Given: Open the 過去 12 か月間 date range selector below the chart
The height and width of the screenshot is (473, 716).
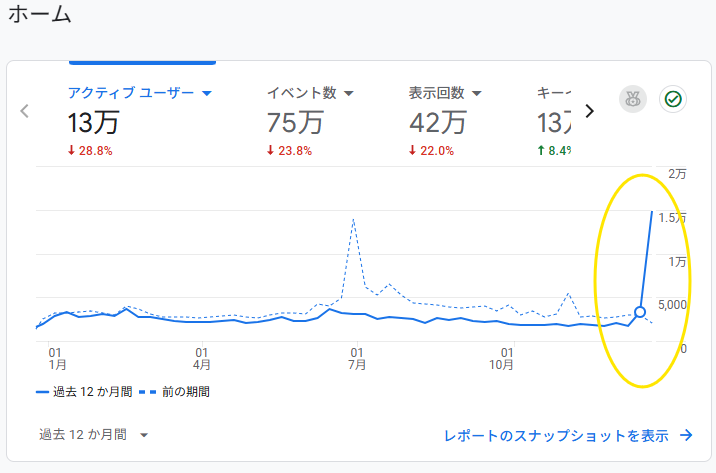Looking at the screenshot, I should pyautogui.click(x=94, y=435).
